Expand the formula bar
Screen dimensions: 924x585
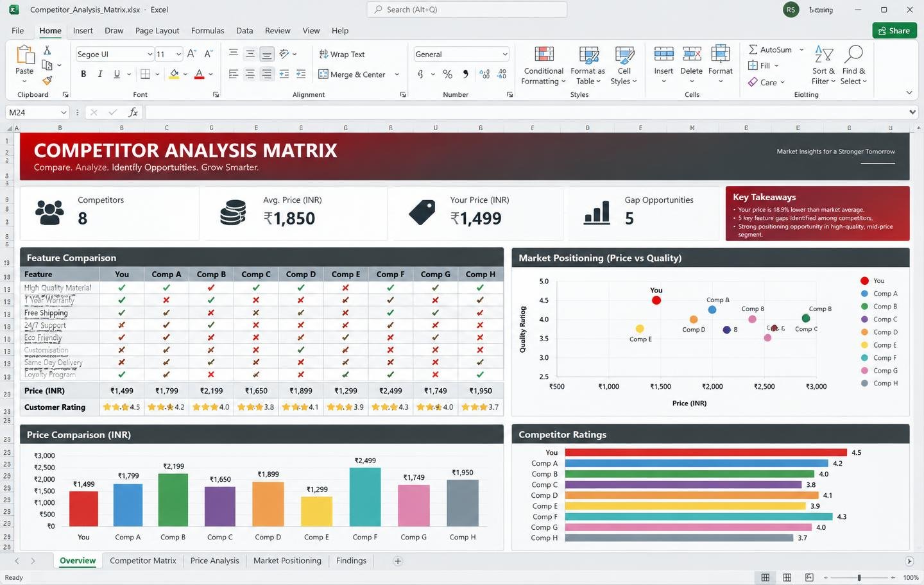(912, 112)
